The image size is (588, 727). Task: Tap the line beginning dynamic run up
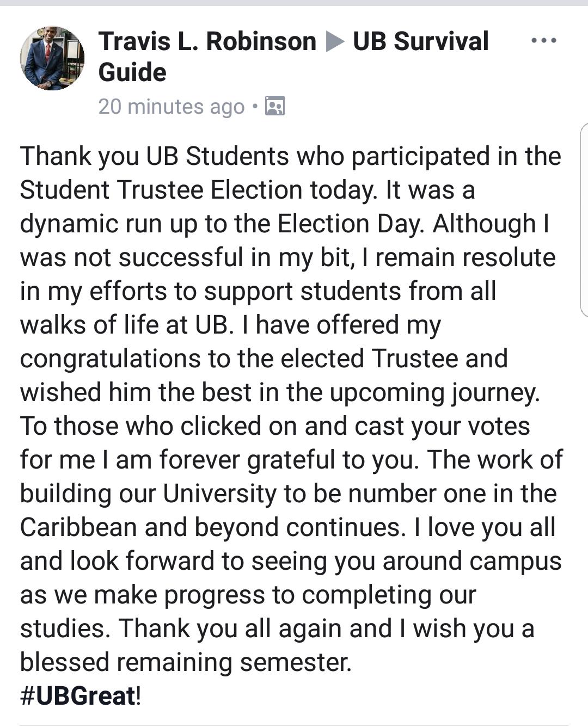(285, 224)
